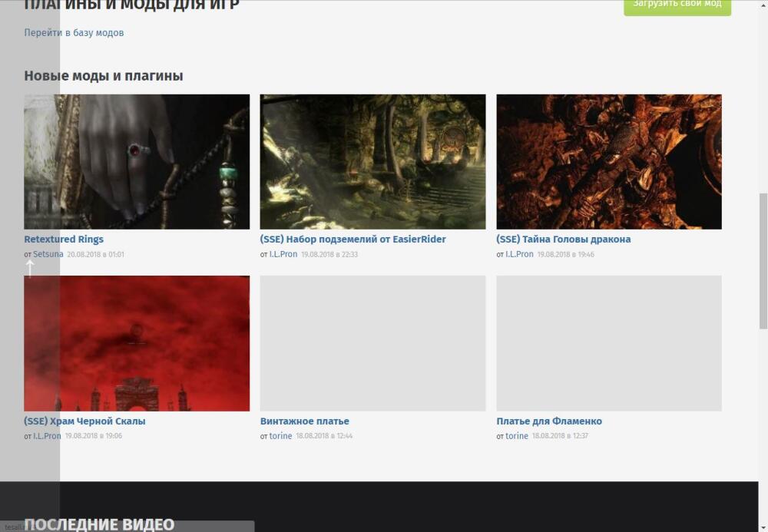Open the Retextured Rings thumbnail image
Viewport: 768px width, 532px height.
(137, 161)
